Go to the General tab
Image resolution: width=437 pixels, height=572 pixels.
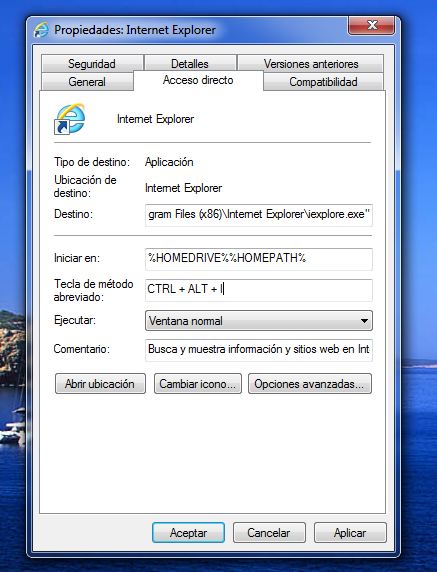pyautogui.click(x=87, y=81)
